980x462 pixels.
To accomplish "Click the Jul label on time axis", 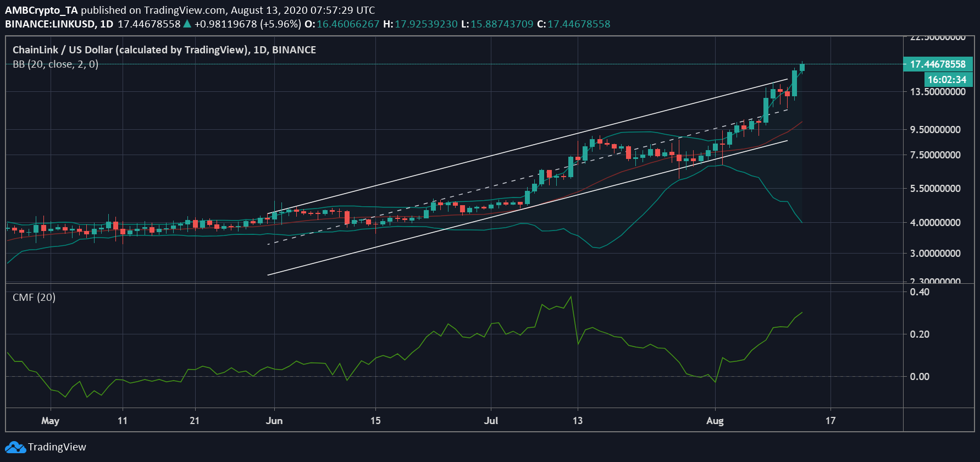I will (491, 421).
